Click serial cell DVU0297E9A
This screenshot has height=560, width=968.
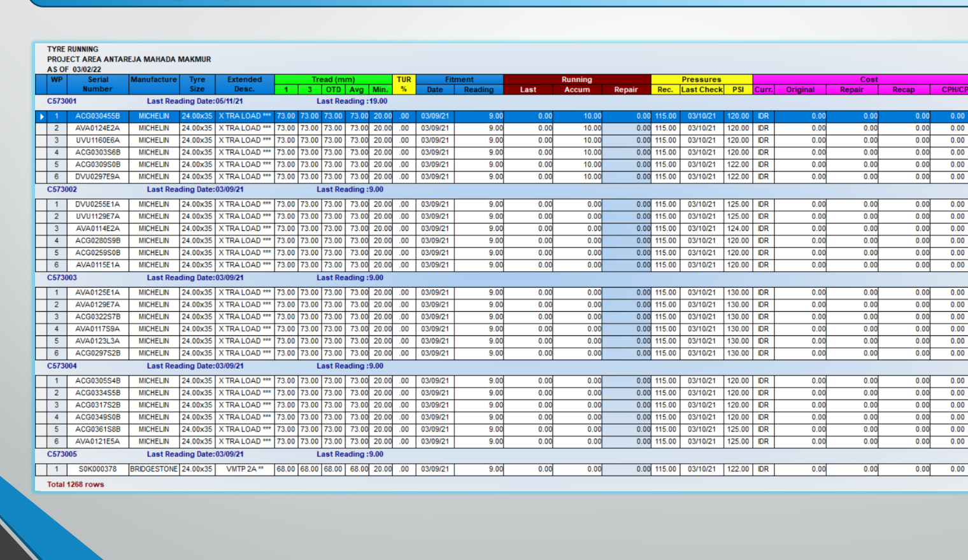(97, 177)
